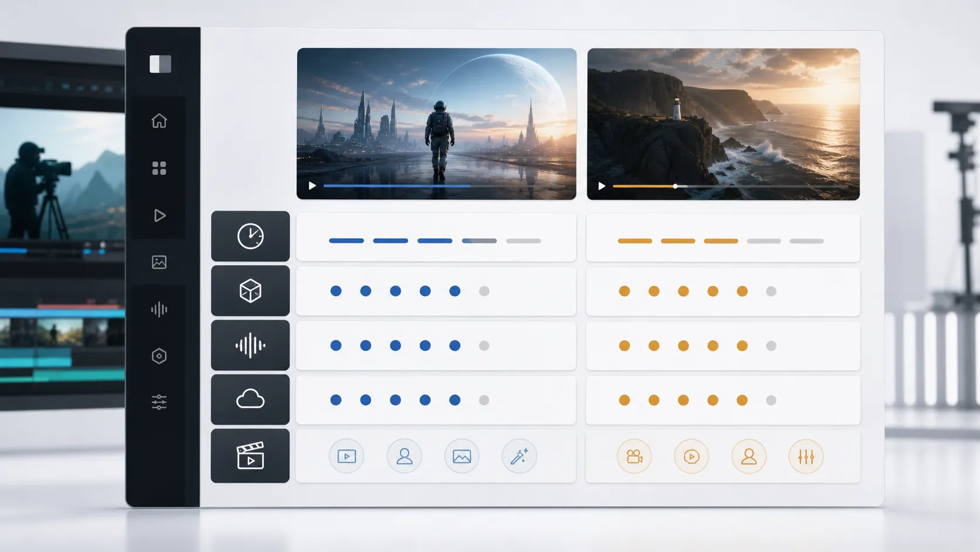980x552 pixels.
Task: Select third blue dot in waveform row
Action: coord(396,346)
